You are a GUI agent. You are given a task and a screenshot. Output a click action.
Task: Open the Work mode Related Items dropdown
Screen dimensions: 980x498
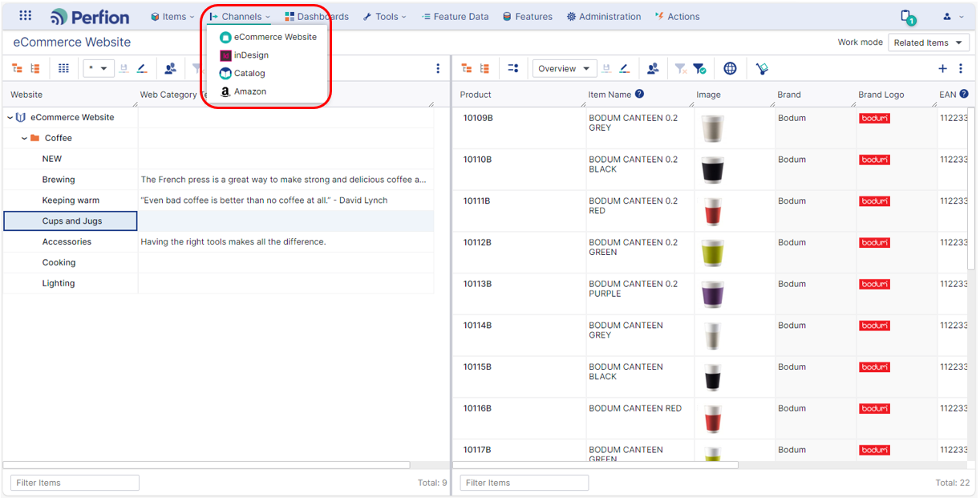[929, 43]
